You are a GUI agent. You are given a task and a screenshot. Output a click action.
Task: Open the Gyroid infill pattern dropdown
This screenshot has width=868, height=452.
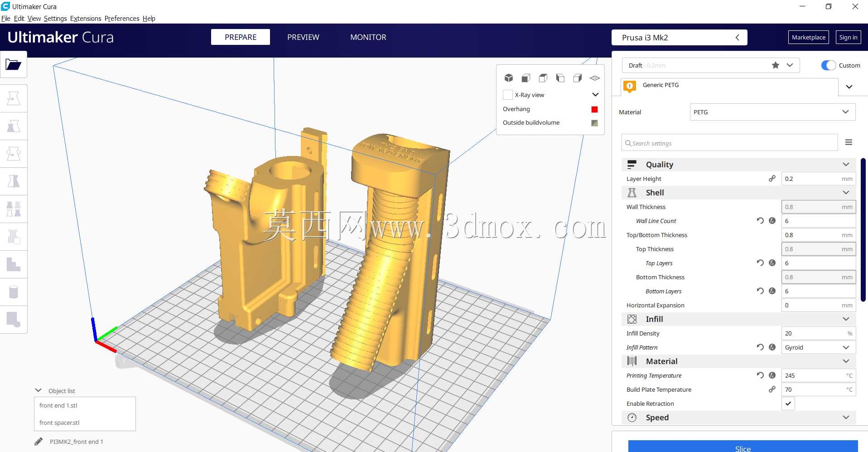(819, 347)
